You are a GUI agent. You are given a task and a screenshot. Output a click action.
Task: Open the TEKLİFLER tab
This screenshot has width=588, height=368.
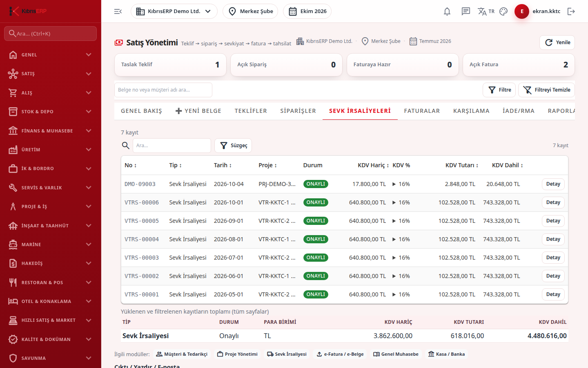coord(251,111)
